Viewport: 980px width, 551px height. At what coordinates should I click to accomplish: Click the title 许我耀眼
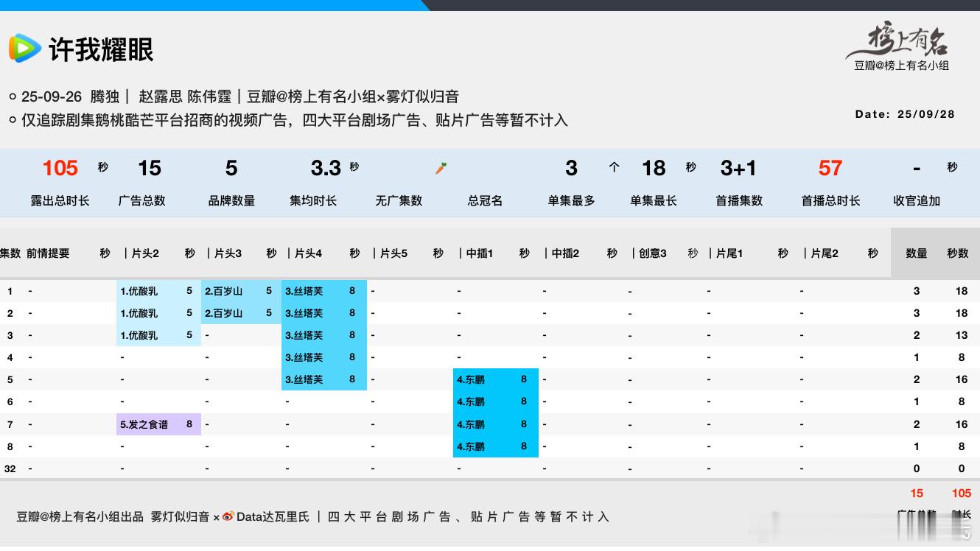[x=101, y=49]
